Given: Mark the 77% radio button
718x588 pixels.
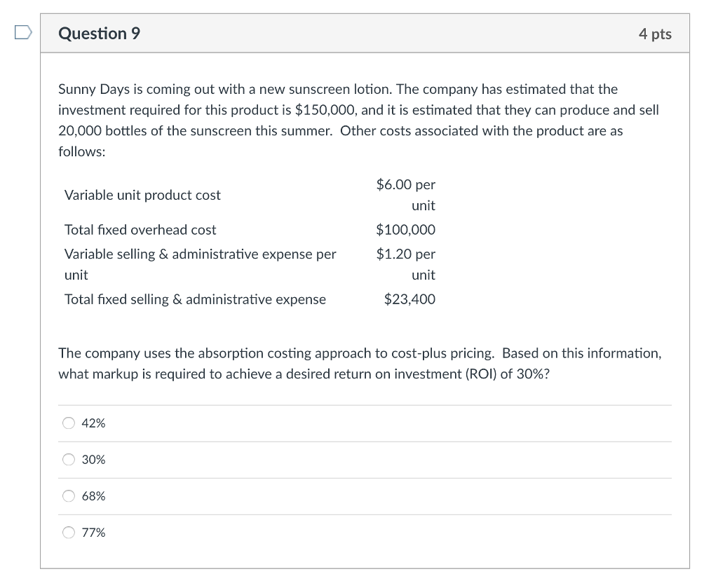Looking at the screenshot, I should coord(69,533).
